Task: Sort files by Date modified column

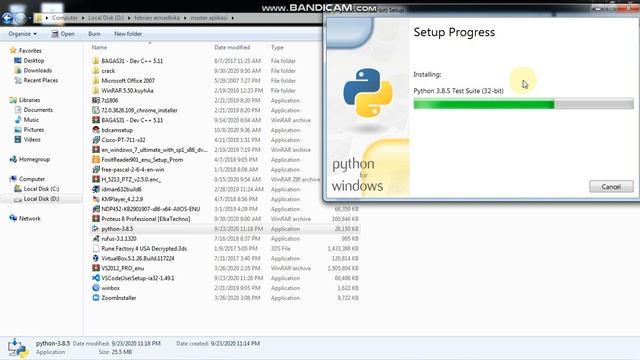Action: (x=232, y=47)
